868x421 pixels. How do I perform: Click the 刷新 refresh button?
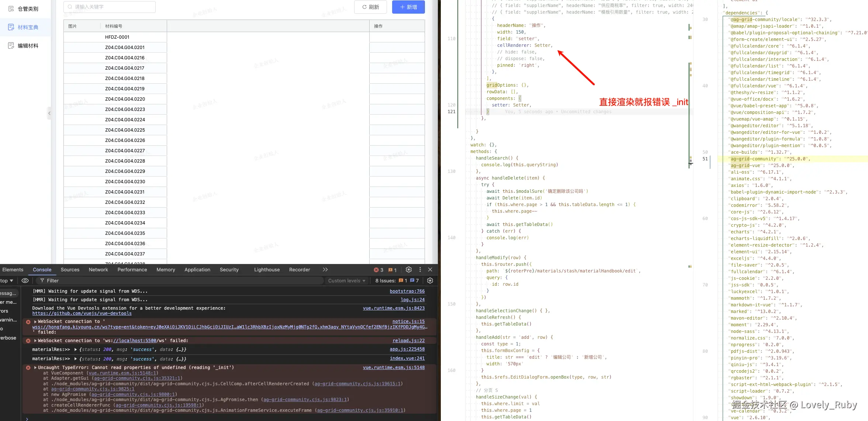click(x=370, y=7)
